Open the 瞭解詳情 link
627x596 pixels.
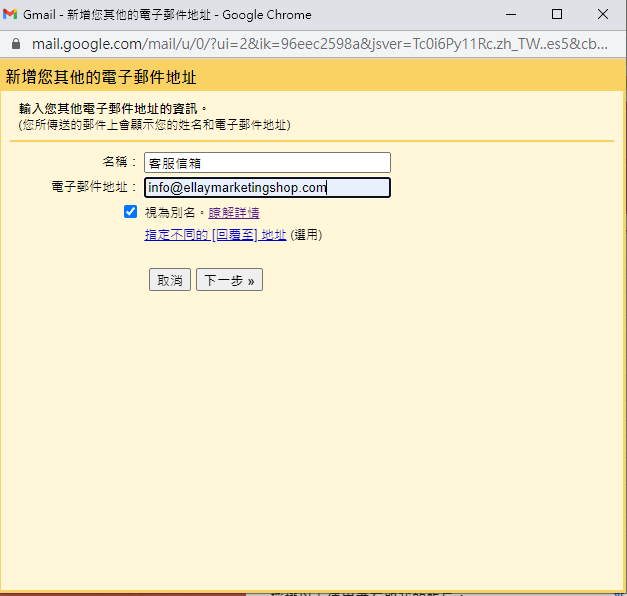click(x=234, y=213)
